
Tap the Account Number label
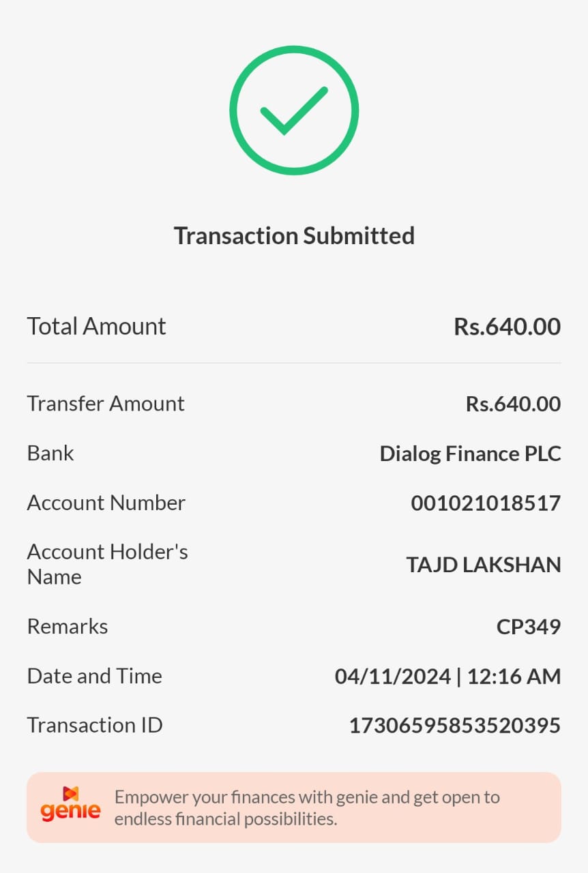pyautogui.click(x=106, y=503)
